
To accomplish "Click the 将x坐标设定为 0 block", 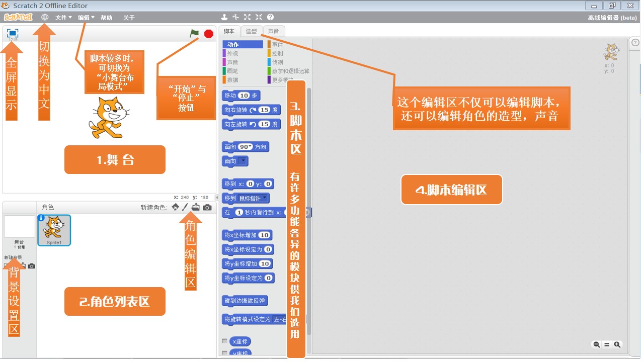I will coord(248,249).
